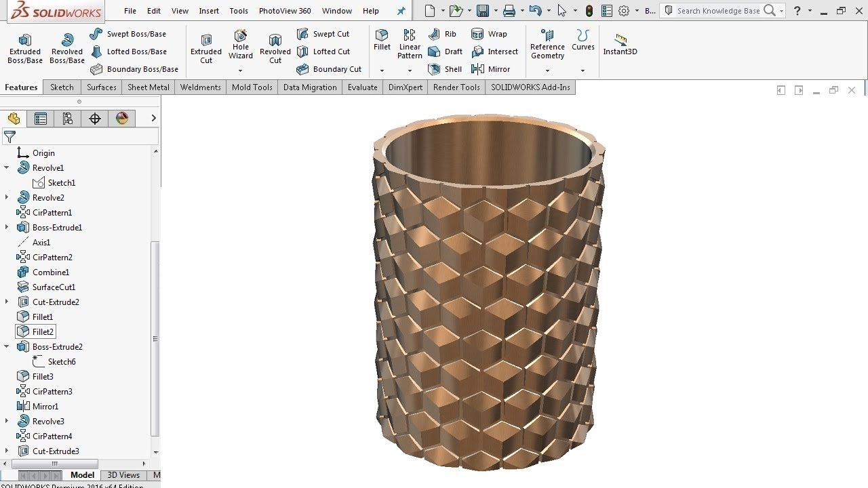Open dropdown under Curves

coord(583,70)
